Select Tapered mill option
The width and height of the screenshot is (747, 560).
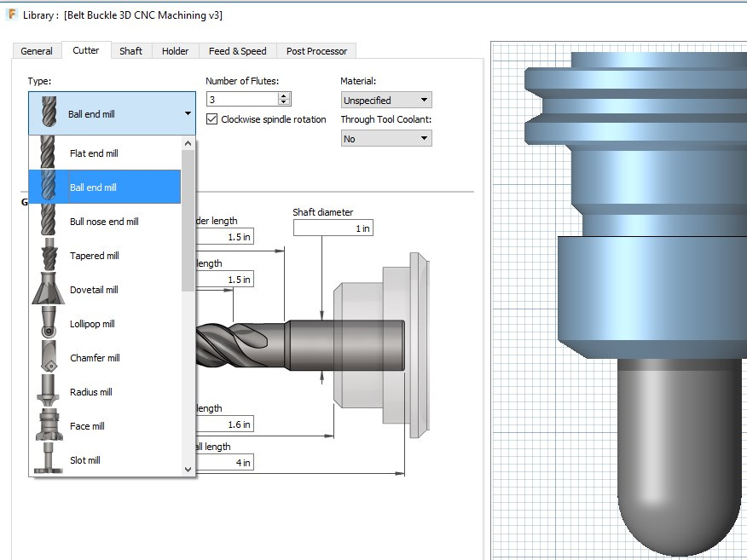(x=105, y=255)
